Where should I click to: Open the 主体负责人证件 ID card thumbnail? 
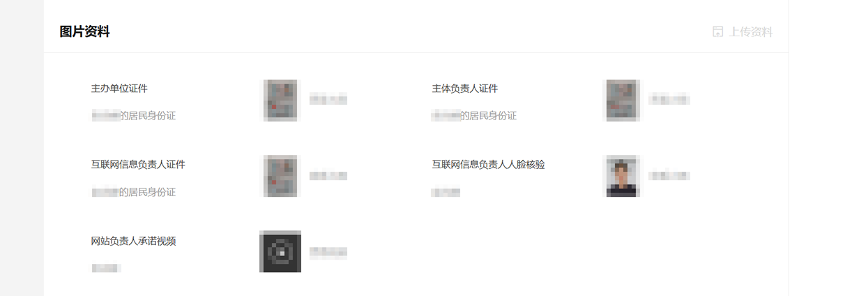point(621,101)
